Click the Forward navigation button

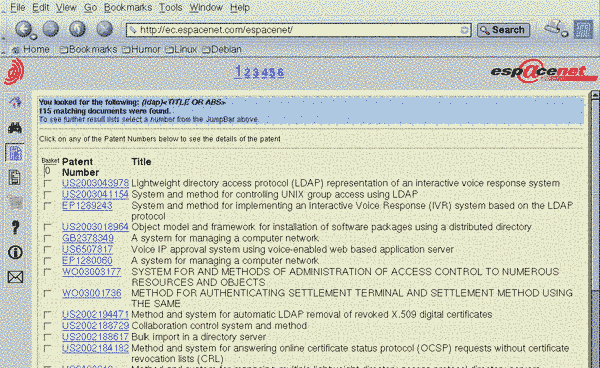click(51, 29)
